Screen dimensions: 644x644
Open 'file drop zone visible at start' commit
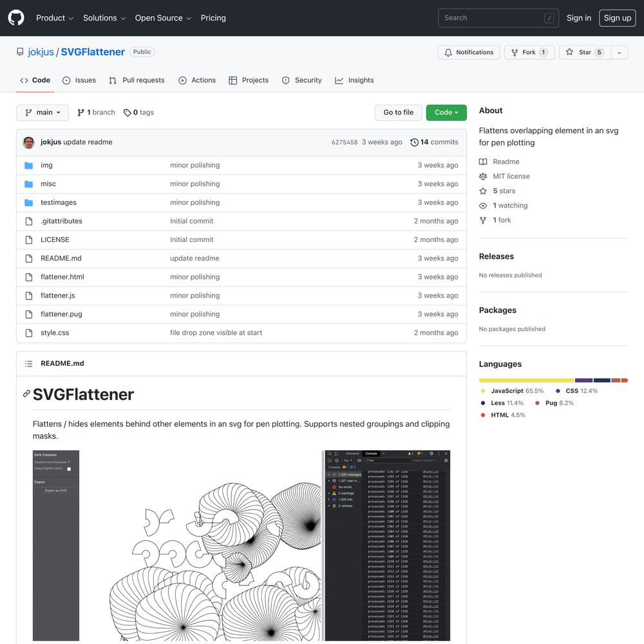coord(216,333)
